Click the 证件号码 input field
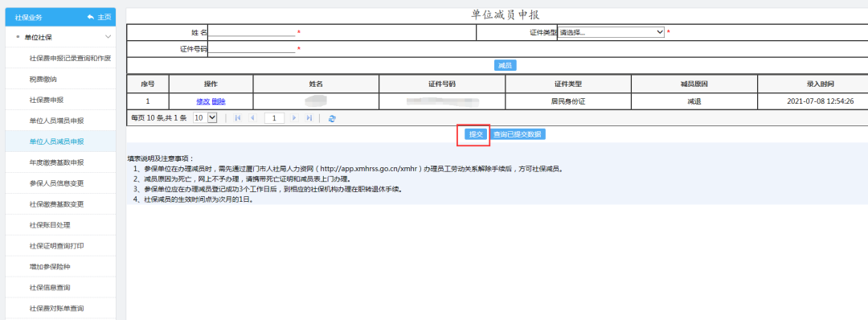868x320 pixels. [x=252, y=49]
